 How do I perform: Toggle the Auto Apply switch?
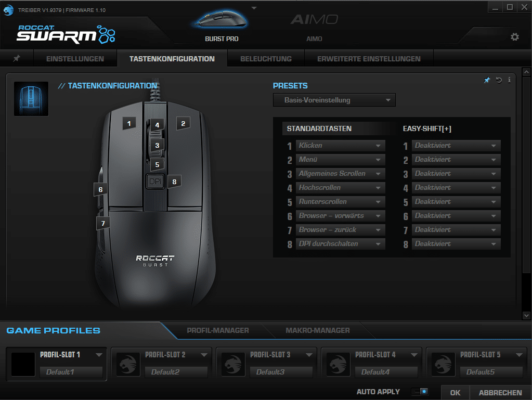click(420, 392)
